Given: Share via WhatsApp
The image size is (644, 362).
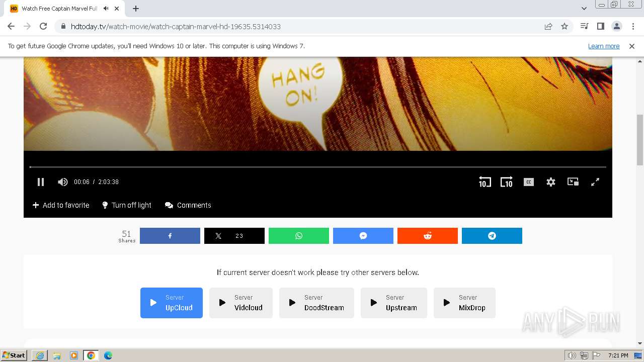Looking at the screenshot, I should tap(299, 236).
